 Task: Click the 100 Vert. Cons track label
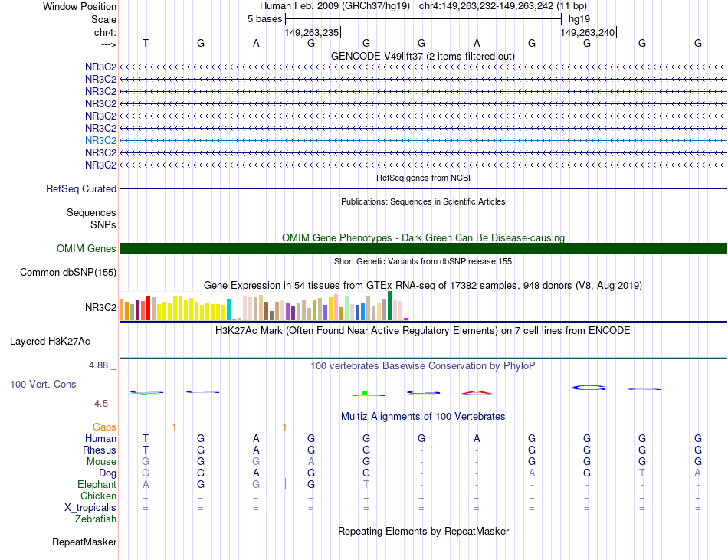tap(43, 384)
